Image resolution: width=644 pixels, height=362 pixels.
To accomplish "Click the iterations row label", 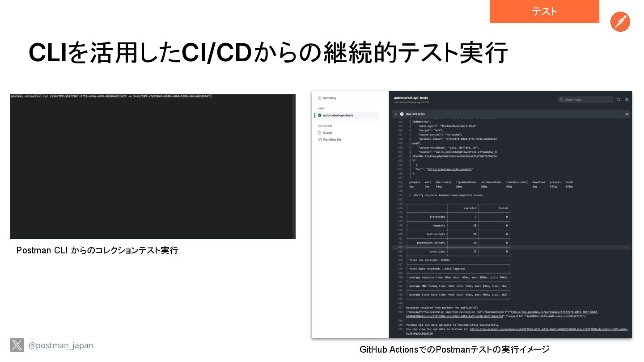I will (437, 217).
